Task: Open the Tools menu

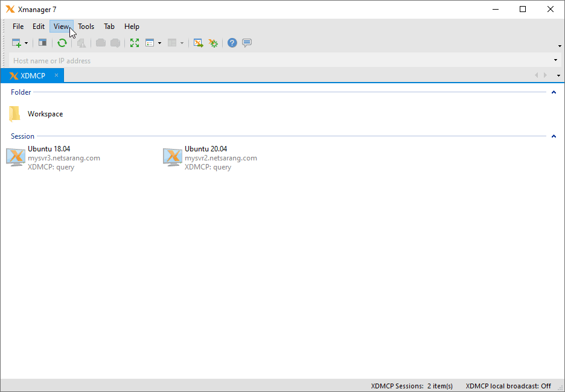Action: pos(86,27)
